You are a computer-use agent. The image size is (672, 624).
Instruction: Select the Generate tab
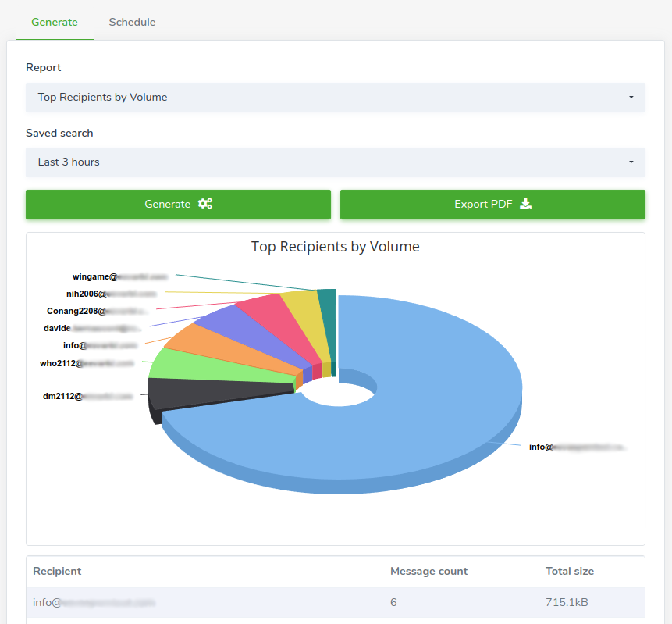click(55, 23)
